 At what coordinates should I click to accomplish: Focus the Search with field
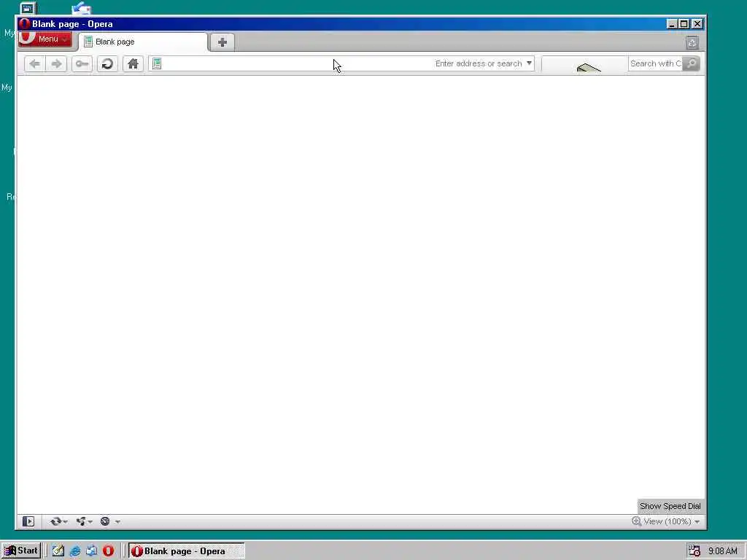click(x=656, y=63)
